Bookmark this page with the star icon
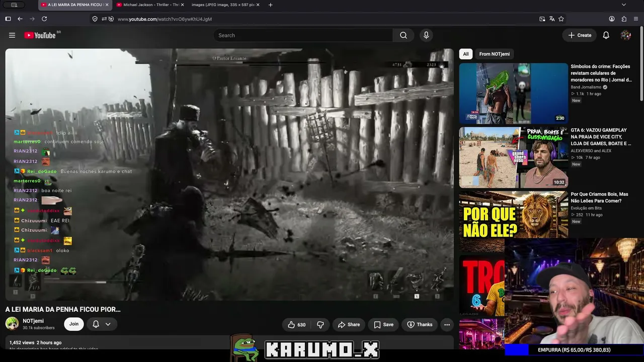Image resolution: width=644 pixels, height=362 pixels. tap(561, 19)
